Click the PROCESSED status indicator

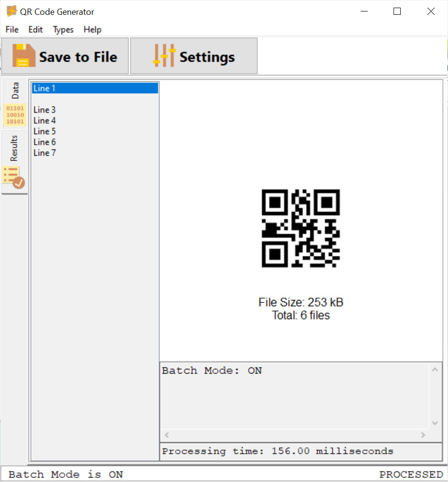411,474
